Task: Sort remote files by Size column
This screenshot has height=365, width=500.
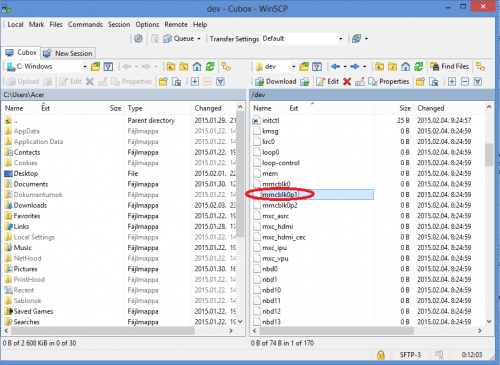Action: point(405,108)
